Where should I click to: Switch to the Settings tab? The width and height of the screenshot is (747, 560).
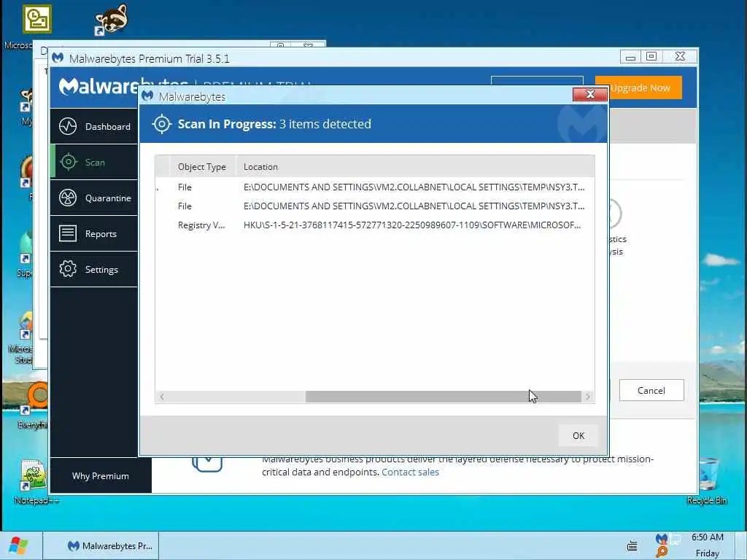[94, 269]
